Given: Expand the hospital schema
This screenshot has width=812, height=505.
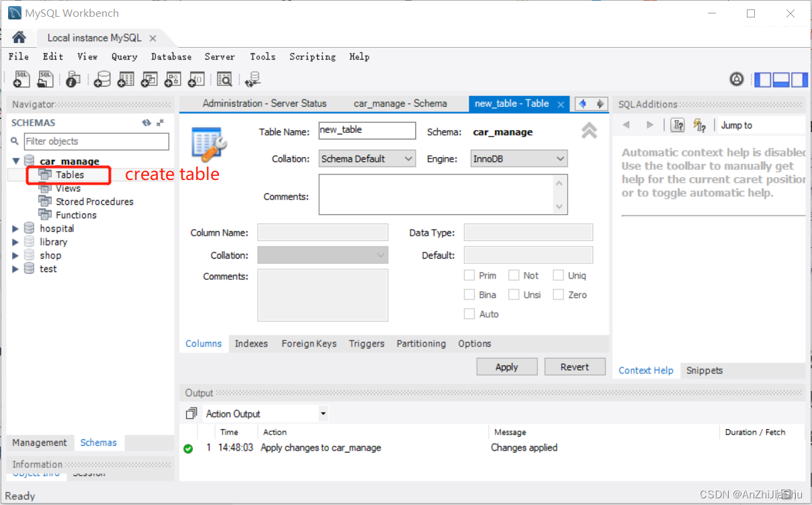Looking at the screenshot, I should pos(16,228).
